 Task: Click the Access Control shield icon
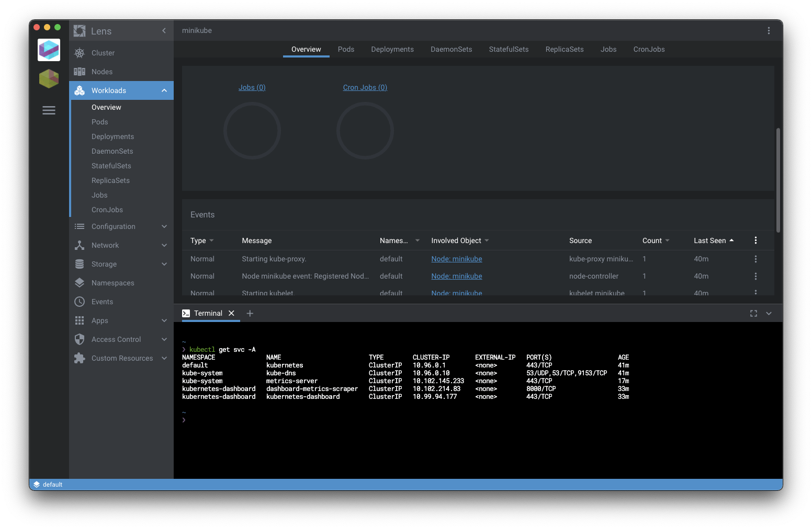(x=80, y=339)
